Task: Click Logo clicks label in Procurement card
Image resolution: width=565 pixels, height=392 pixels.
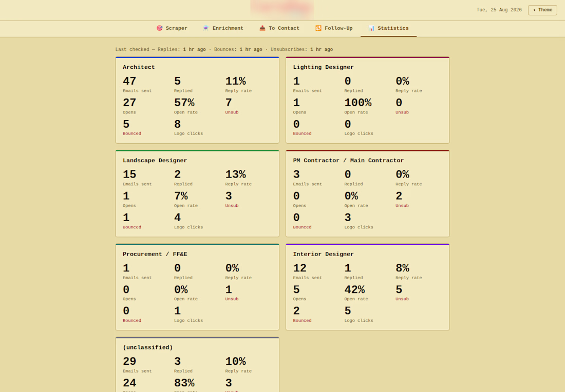Action: (x=189, y=320)
